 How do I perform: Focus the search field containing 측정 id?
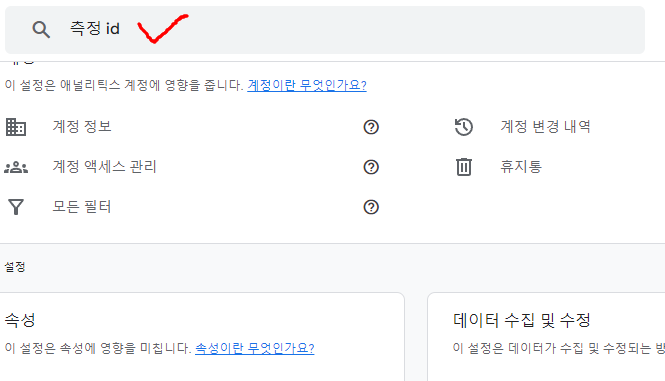pos(325,30)
